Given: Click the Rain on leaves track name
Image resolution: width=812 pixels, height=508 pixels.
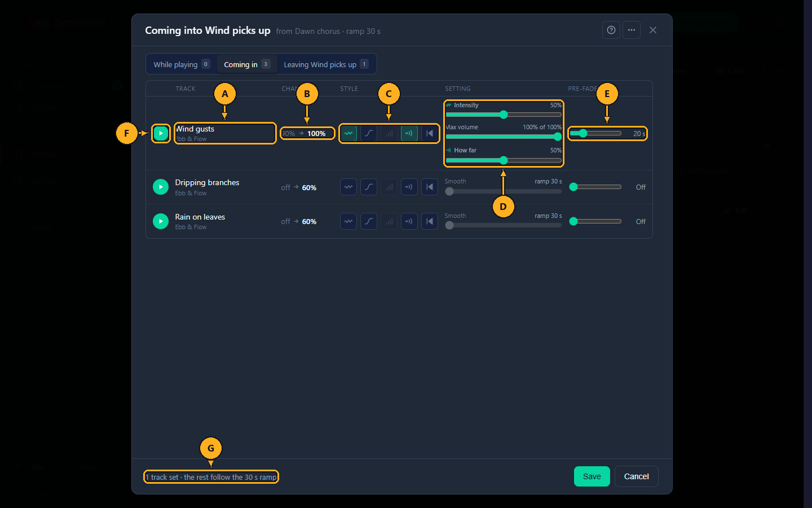Looking at the screenshot, I should (200, 217).
